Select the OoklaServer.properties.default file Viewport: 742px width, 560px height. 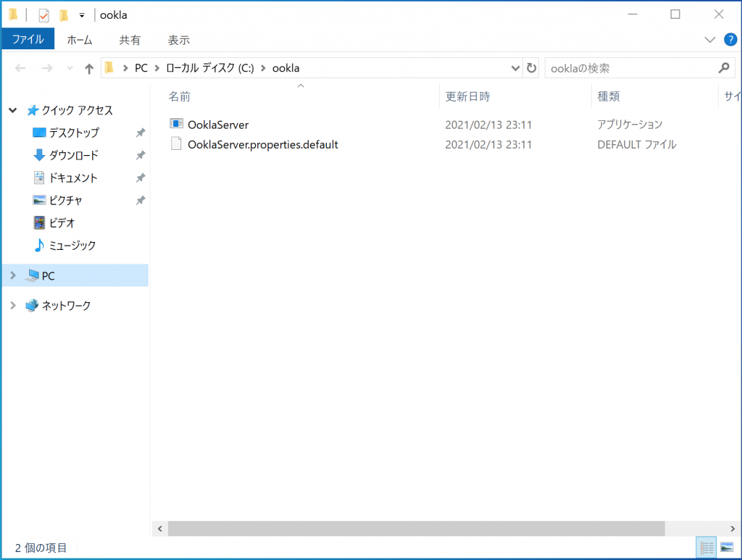262,145
